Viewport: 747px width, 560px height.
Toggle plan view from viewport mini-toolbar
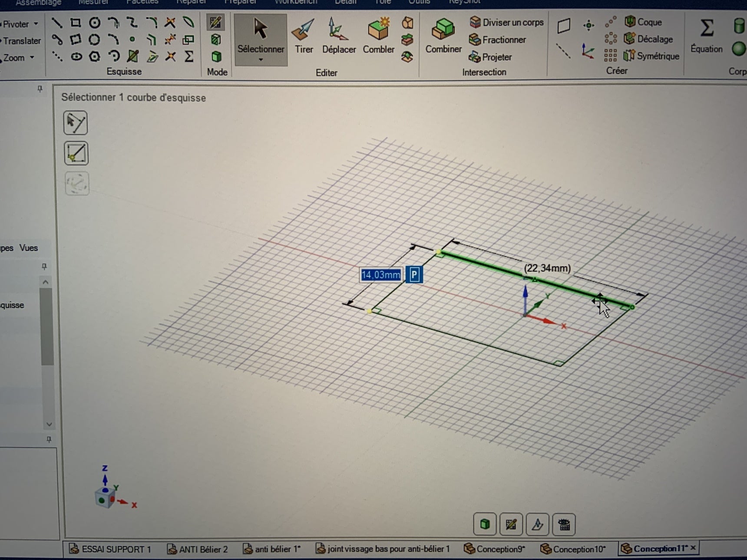(537, 524)
